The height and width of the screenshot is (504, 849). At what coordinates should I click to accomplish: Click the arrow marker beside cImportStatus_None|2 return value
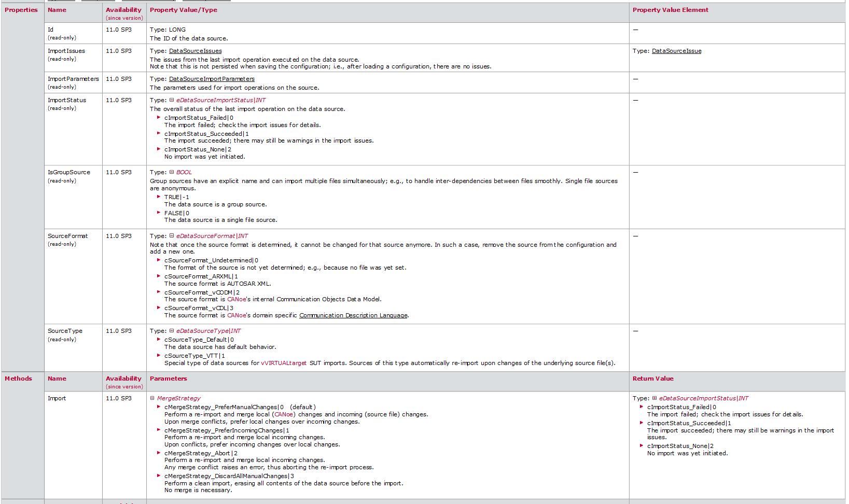[642, 446]
